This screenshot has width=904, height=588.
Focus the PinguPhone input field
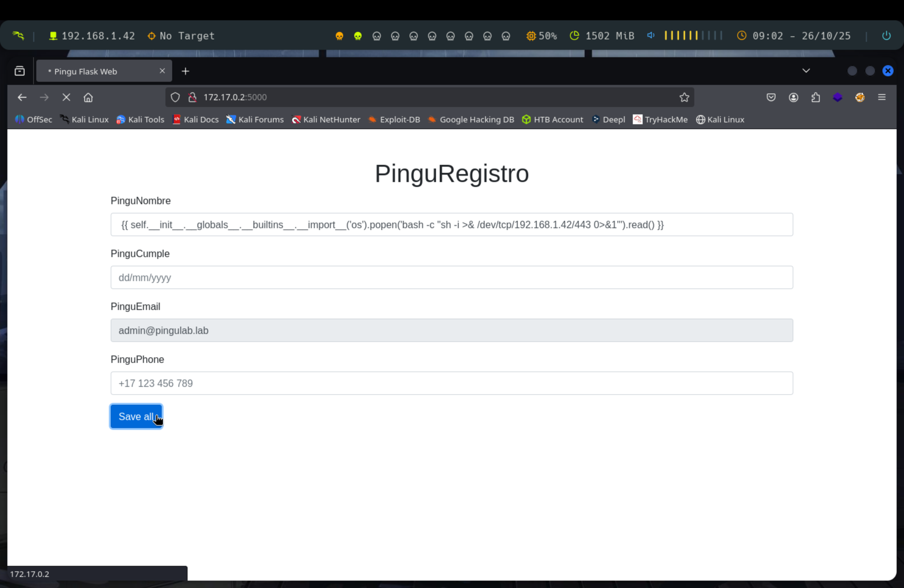(451, 383)
